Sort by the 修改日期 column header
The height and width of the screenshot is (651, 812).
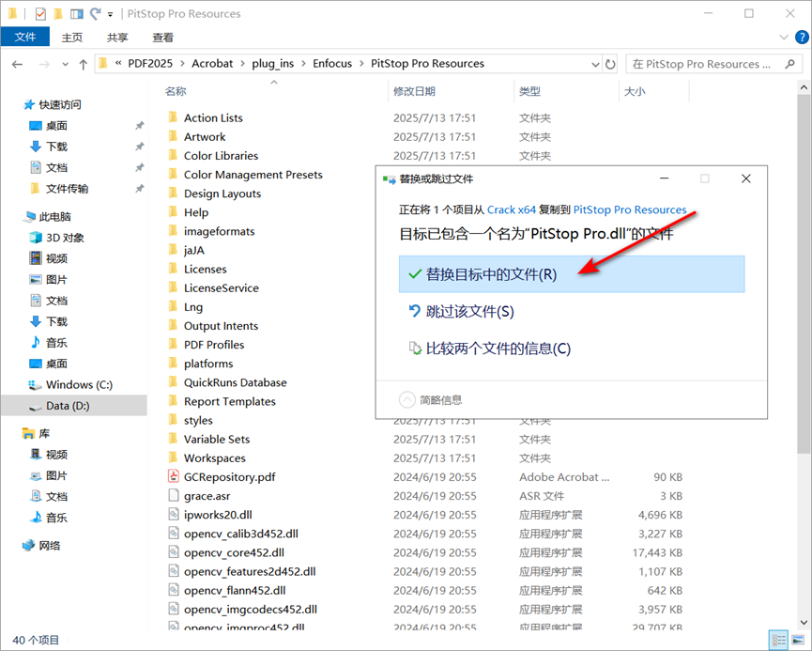(414, 91)
